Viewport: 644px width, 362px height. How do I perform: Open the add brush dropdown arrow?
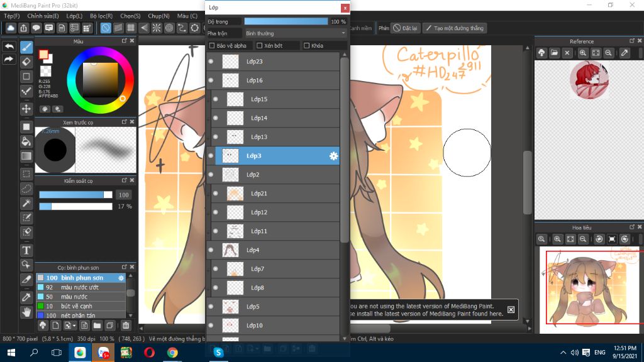point(74,326)
